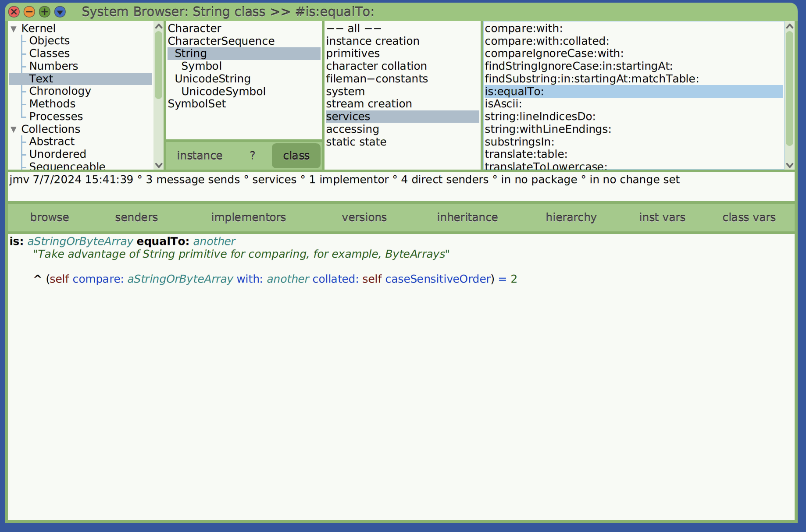The height and width of the screenshot is (532, 806).
Task: Select the compareIgnoreCase:with: method
Action: 554,53
